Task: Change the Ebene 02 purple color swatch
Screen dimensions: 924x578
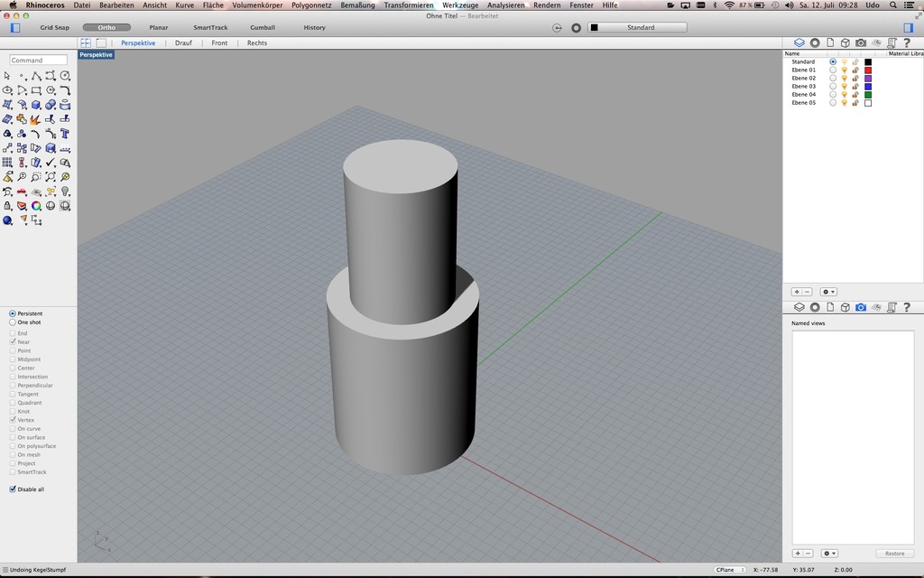Action: [x=868, y=79]
